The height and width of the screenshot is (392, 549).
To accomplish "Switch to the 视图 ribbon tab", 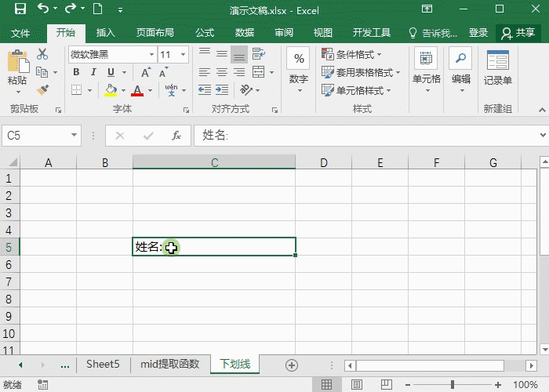I will point(323,33).
